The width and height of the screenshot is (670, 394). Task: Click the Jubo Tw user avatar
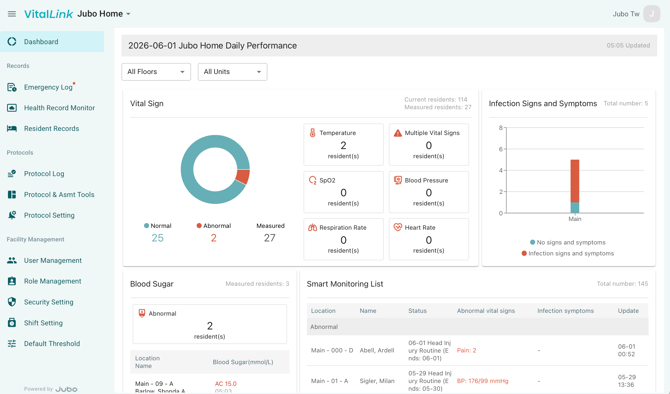[x=652, y=14]
